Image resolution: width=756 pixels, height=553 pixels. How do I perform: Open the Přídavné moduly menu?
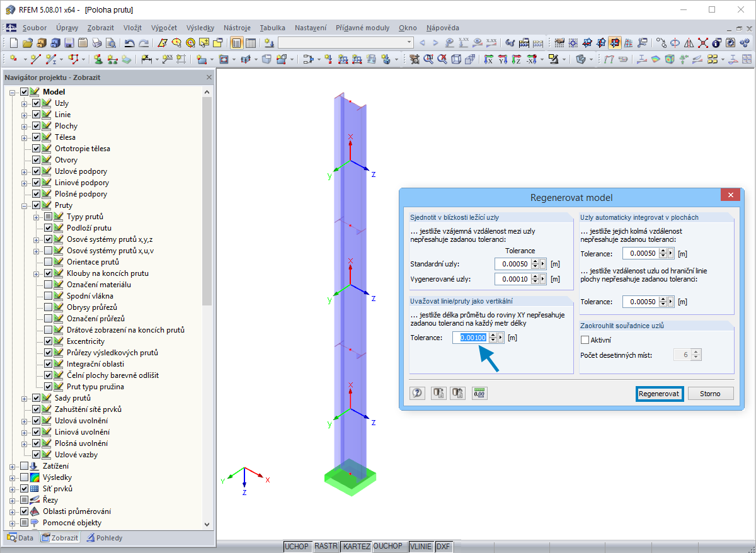(362, 28)
